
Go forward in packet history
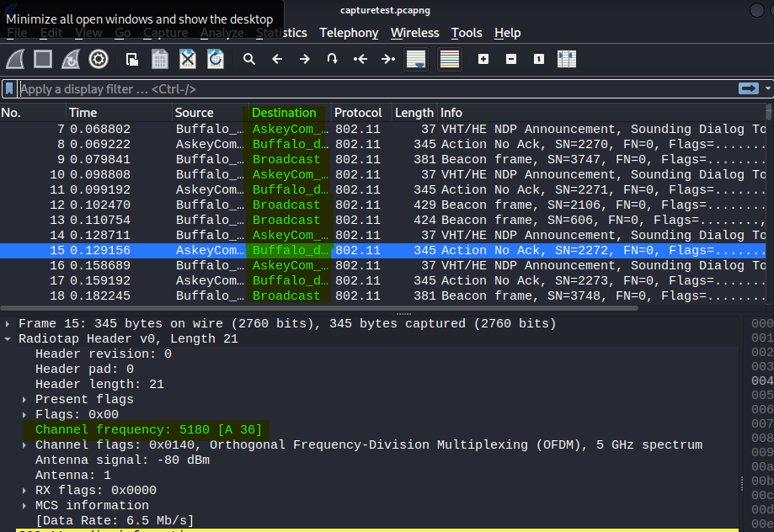click(305, 59)
